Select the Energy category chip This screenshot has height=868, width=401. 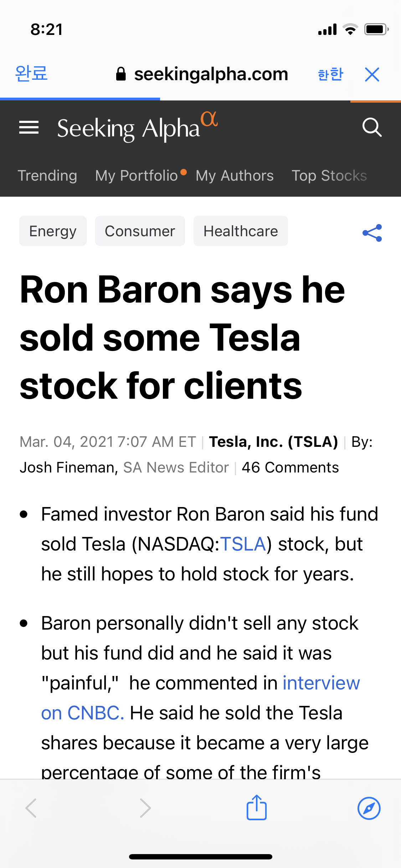[53, 231]
